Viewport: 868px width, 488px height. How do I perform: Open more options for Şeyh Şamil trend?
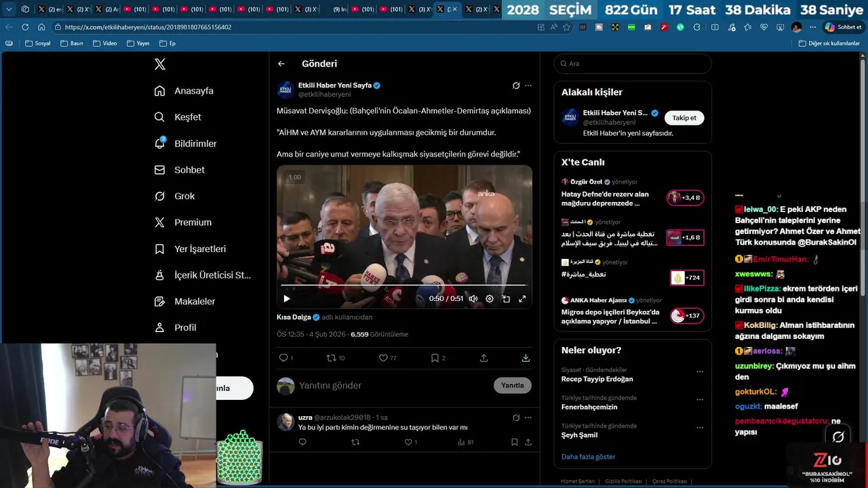700,428
